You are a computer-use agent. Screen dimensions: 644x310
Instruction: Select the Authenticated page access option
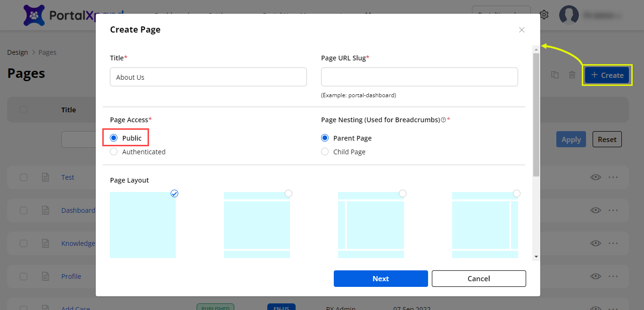(114, 152)
